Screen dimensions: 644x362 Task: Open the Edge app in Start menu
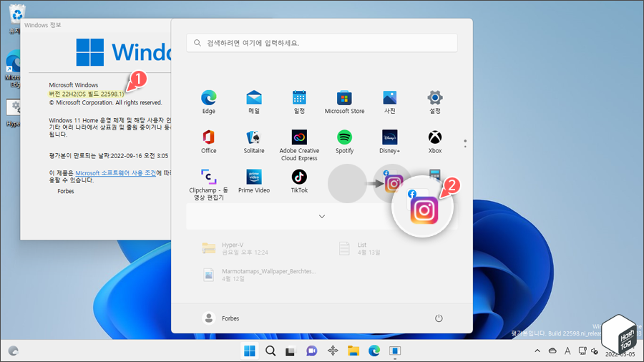[x=209, y=102]
